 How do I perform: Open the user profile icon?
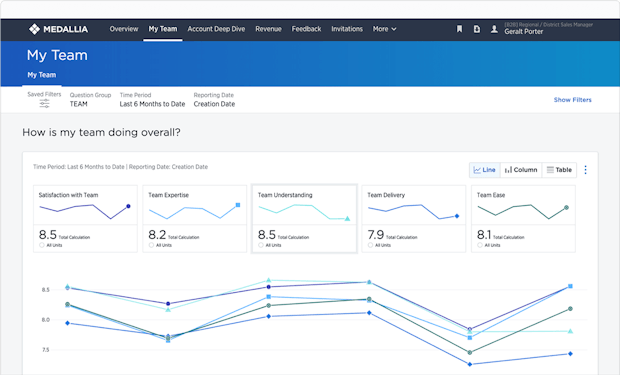(x=494, y=29)
